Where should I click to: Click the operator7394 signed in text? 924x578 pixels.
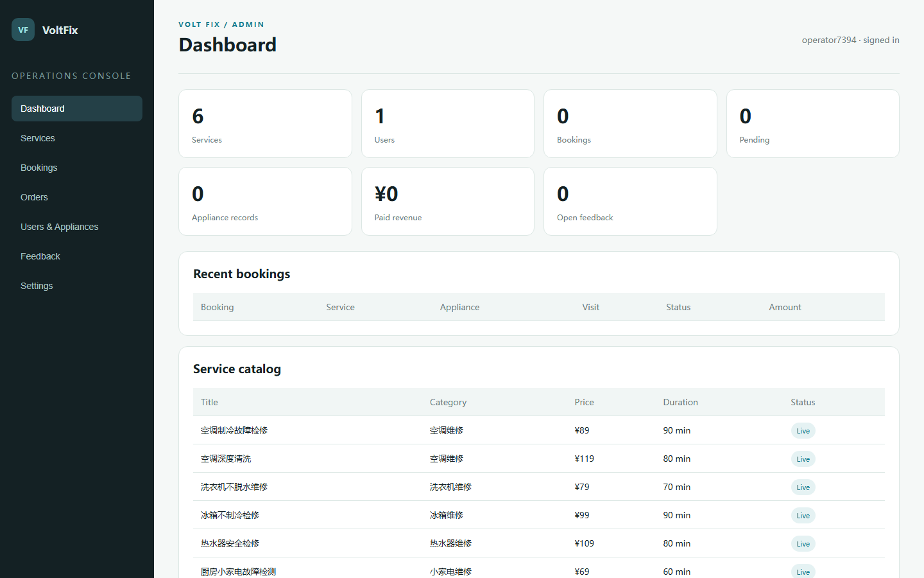click(x=850, y=40)
